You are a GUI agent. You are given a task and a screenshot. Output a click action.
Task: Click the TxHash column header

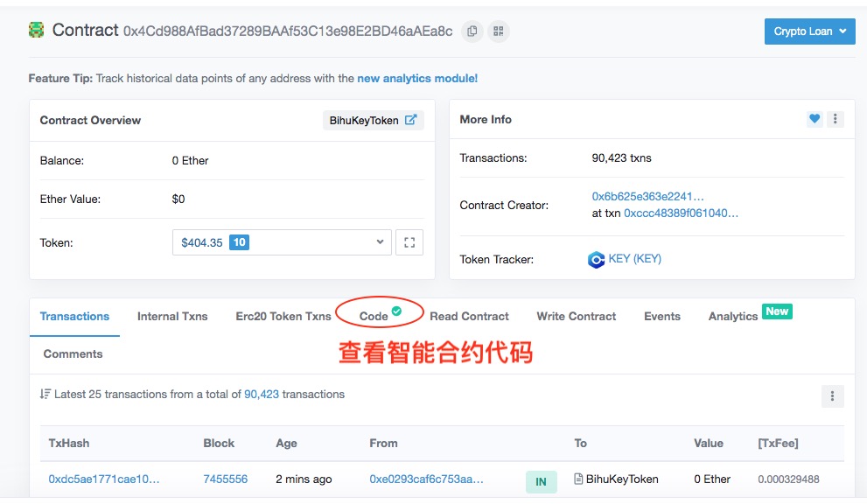coord(68,443)
